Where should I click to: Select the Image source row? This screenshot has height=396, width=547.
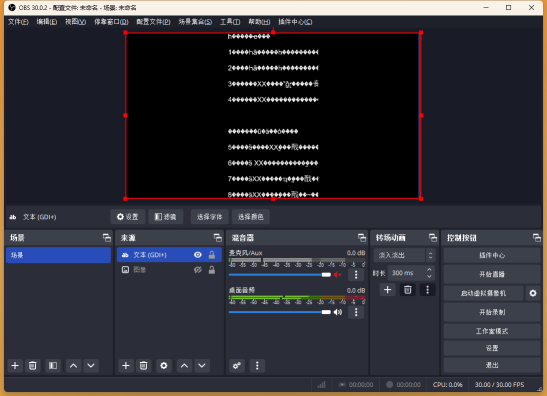169,270
